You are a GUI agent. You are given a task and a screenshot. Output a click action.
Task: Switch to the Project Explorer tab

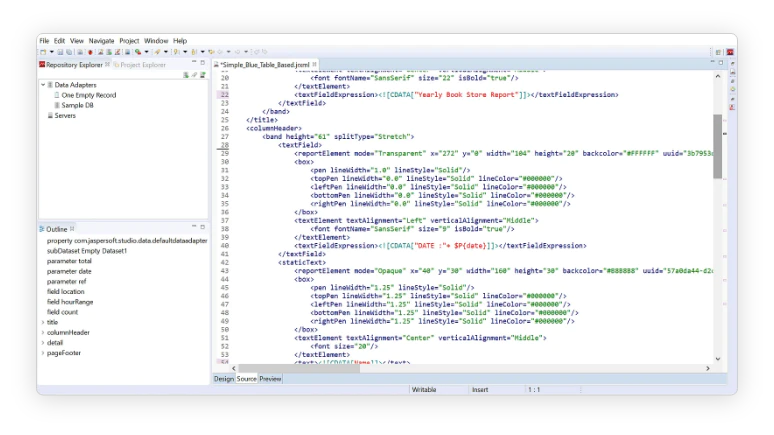point(139,65)
